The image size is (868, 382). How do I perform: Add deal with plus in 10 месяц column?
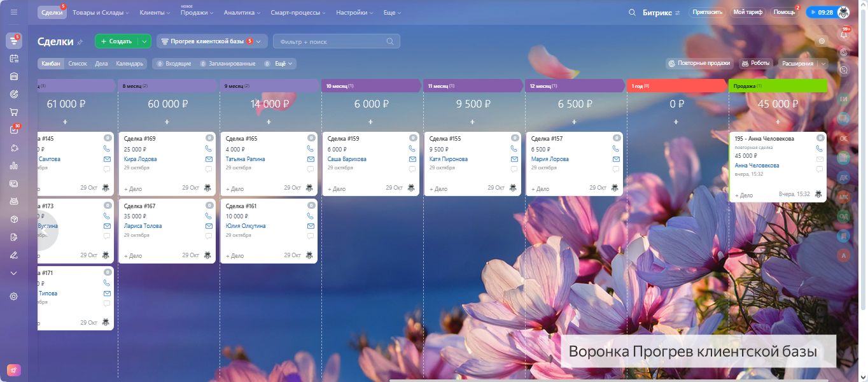[370, 122]
